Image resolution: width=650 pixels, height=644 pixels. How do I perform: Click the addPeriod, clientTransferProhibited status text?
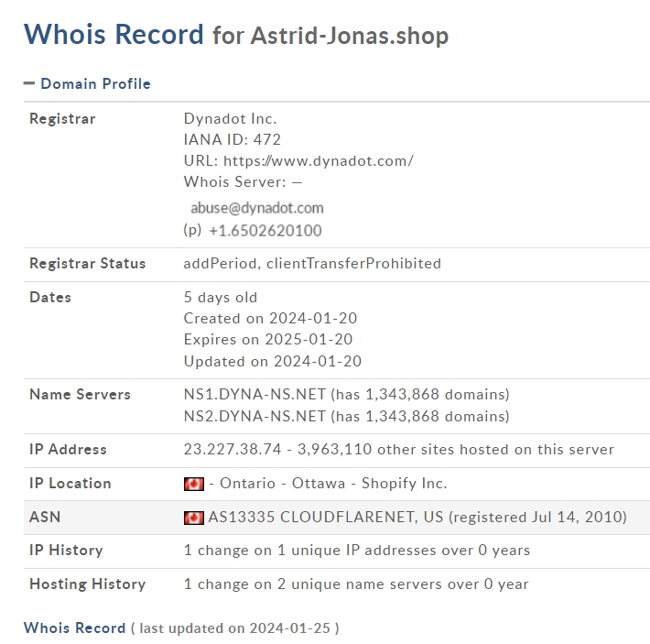pos(312,264)
